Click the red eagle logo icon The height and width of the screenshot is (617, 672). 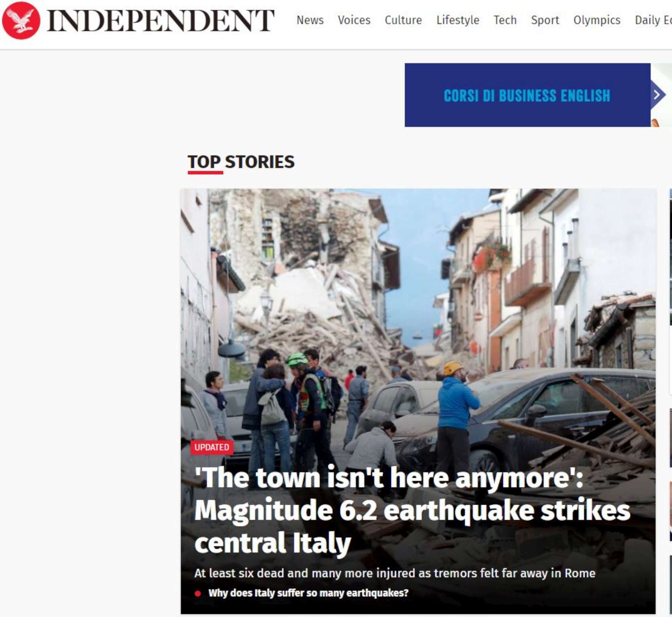coord(21,20)
